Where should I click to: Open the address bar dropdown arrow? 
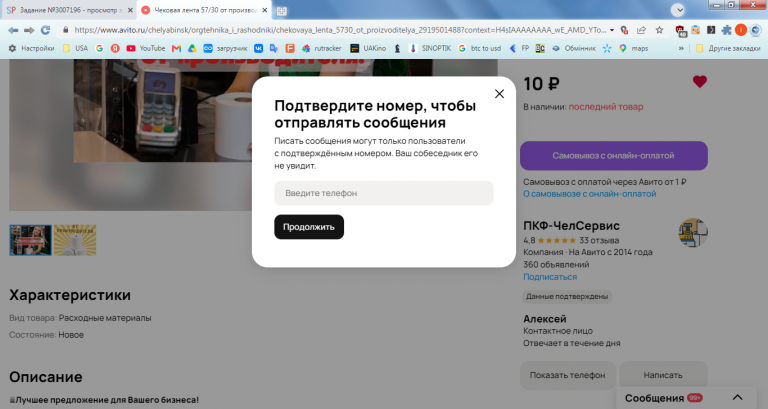[x=612, y=30]
